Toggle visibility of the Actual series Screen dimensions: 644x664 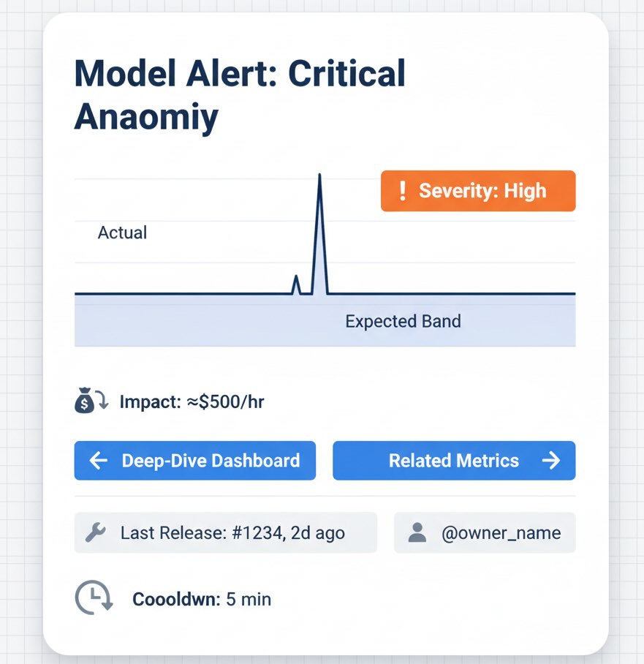tap(121, 233)
